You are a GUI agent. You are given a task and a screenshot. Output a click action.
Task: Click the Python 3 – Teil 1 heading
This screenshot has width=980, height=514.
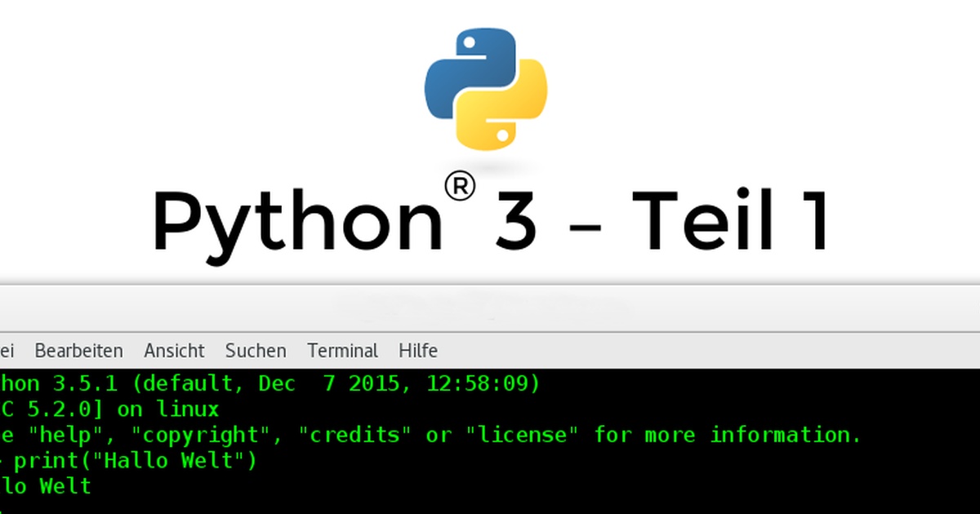[x=490, y=219]
